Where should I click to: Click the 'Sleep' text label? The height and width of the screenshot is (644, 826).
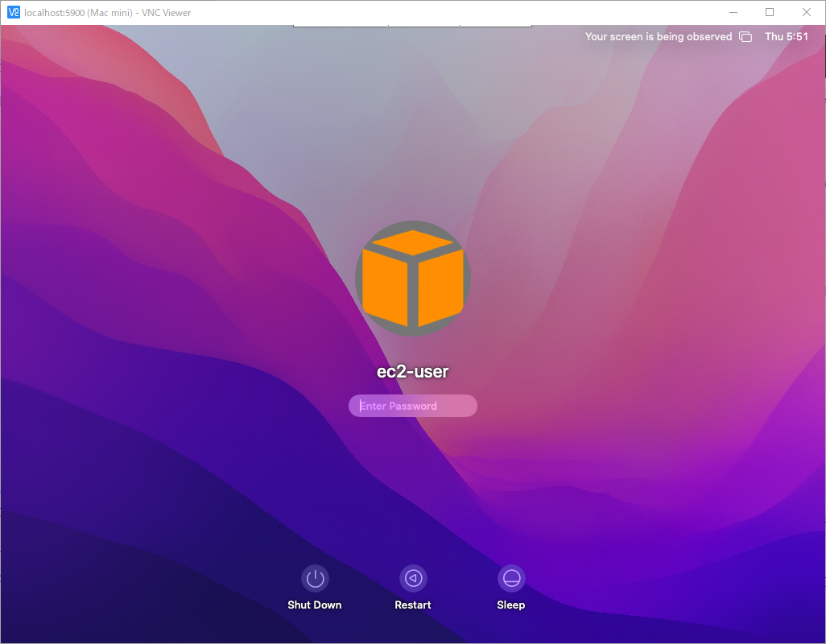tap(511, 605)
